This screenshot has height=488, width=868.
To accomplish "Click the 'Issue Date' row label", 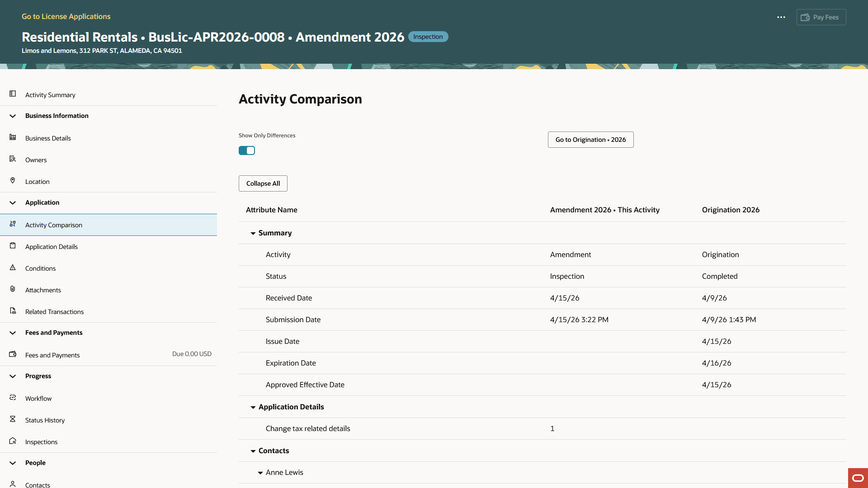I will [x=282, y=341].
